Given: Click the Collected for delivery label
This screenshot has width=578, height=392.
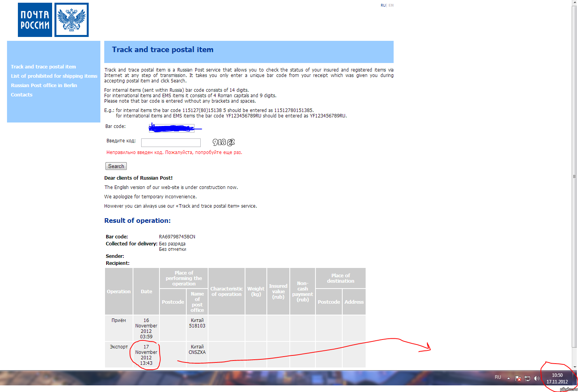Looking at the screenshot, I should click(x=131, y=244).
